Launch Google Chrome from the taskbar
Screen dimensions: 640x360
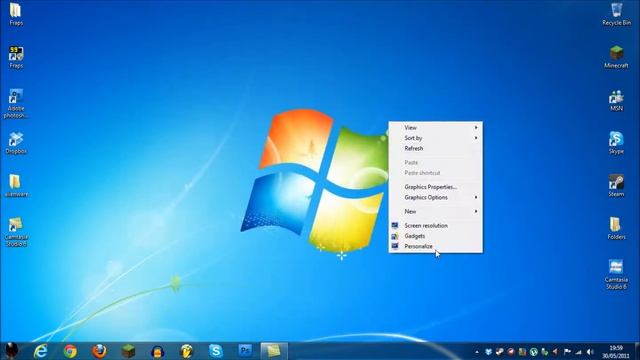click(70, 351)
